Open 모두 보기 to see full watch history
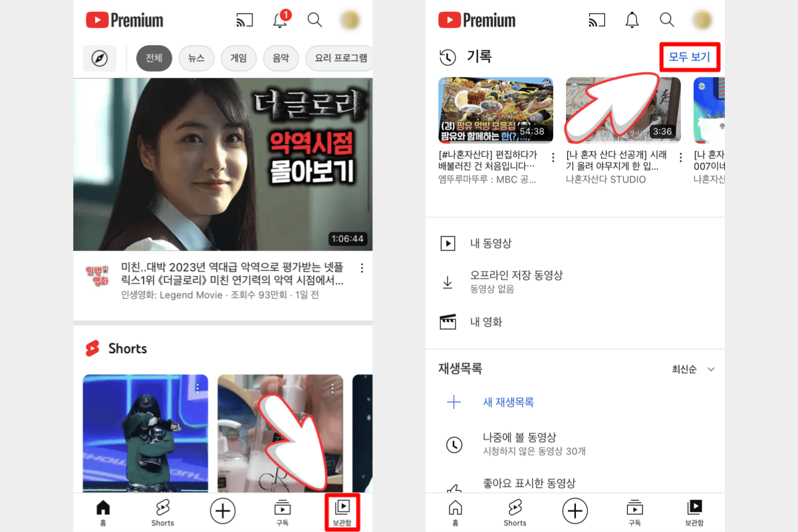Screen dimensions: 798x532 click(x=690, y=57)
